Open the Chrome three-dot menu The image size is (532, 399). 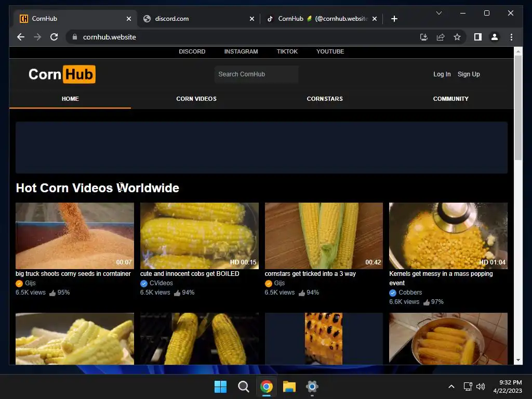point(511,37)
